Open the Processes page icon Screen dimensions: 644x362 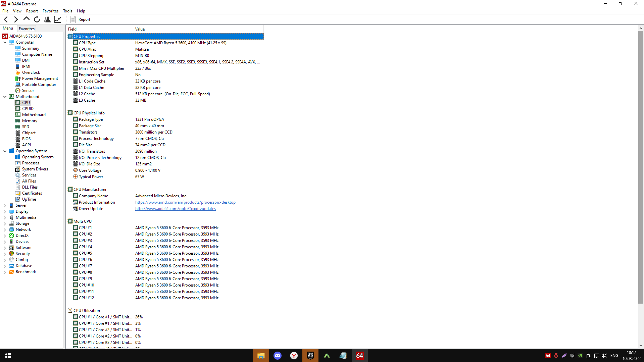pos(18,163)
